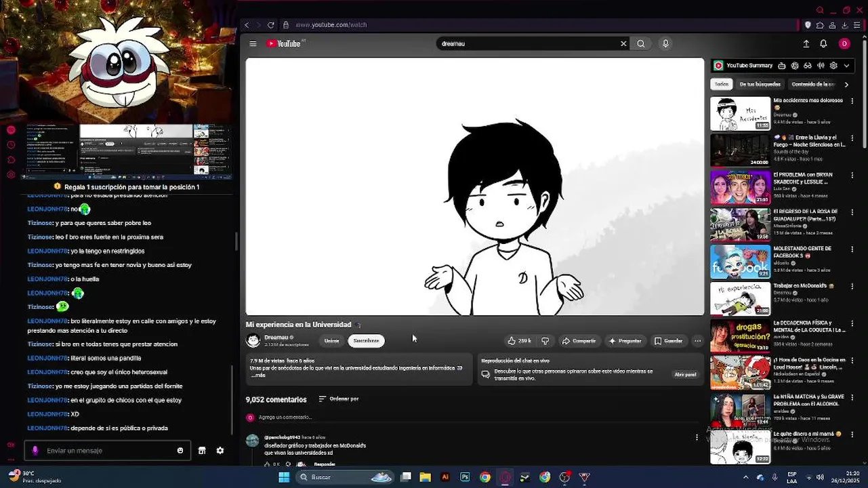This screenshot has height=488, width=868.
Task: Select the 'Todos' filter chip
Action: tap(722, 84)
